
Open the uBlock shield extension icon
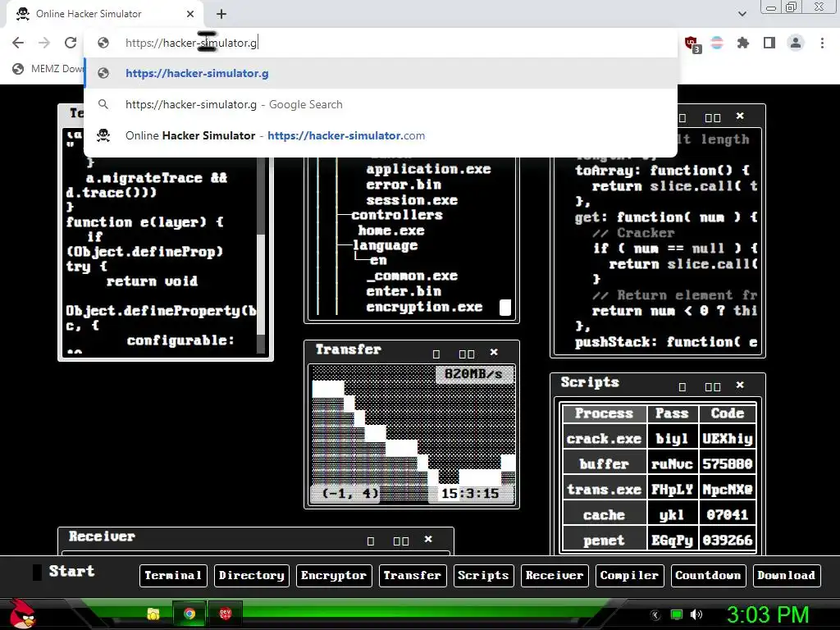click(x=692, y=43)
